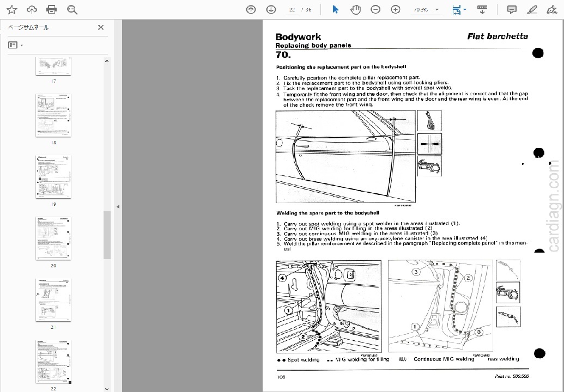Zoom in with the plus icon
564x392 pixels.
[x=395, y=10]
